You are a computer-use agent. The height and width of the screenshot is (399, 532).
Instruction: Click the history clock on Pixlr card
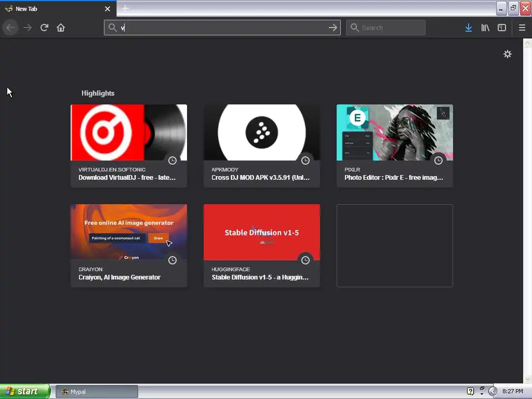point(438,161)
